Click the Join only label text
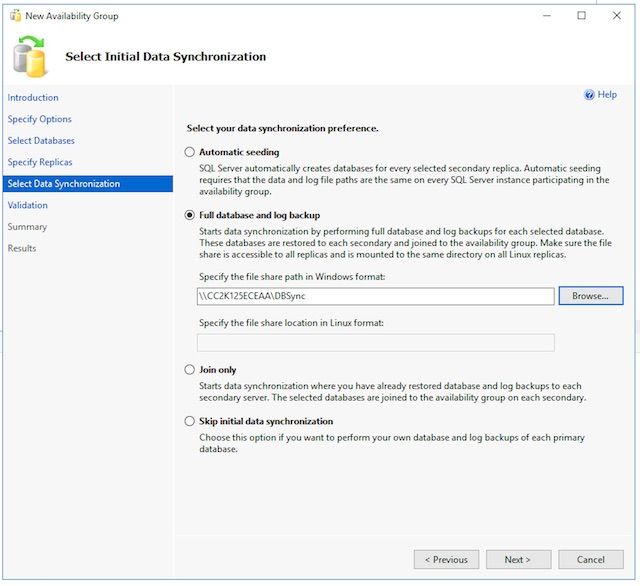Viewport: 640px width, 586px height. [x=218, y=370]
